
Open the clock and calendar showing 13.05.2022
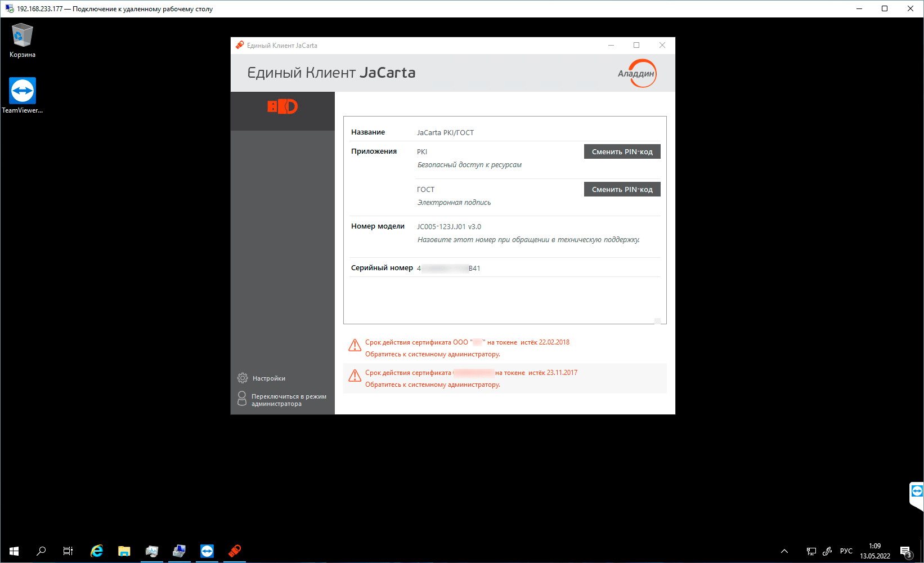point(875,551)
